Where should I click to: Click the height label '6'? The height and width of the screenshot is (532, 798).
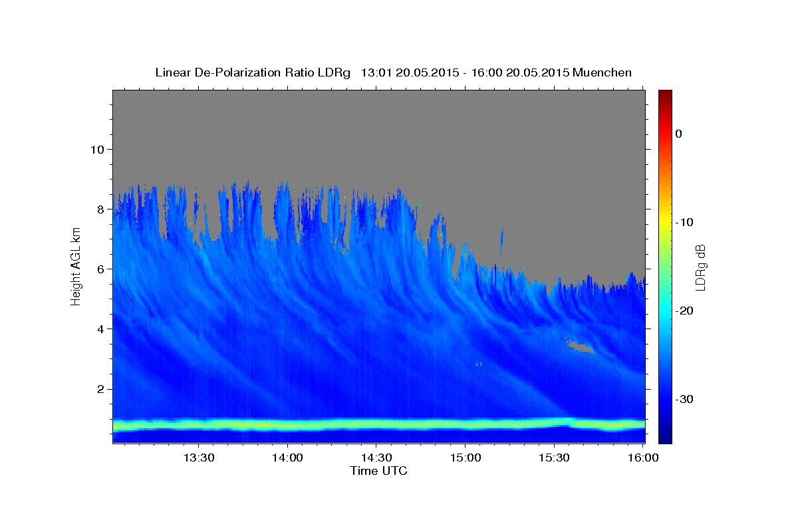pos(100,269)
